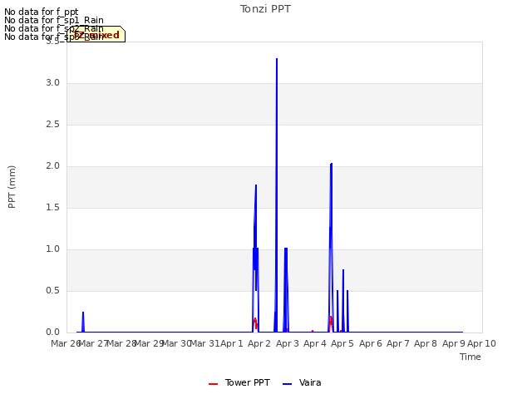This screenshot has height=399, width=532.
Task: Click the Apr 2 x-axis tick label
Action: [259, 343]
